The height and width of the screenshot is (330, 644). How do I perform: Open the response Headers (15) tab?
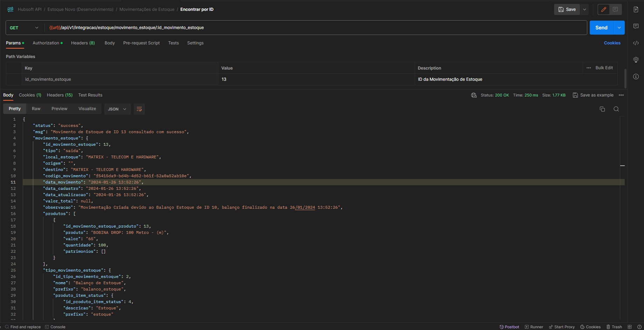point(60,95)
